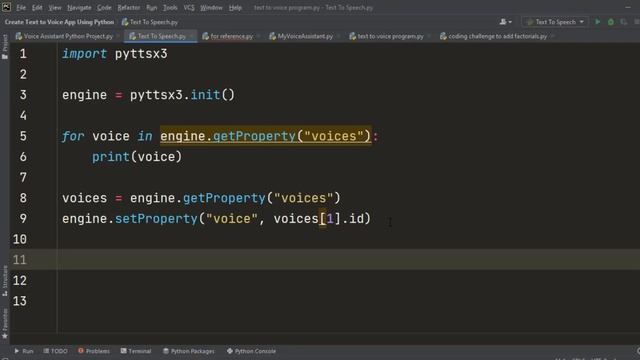Open the Run tool window

pyautogui.click(x=24, y=351)
